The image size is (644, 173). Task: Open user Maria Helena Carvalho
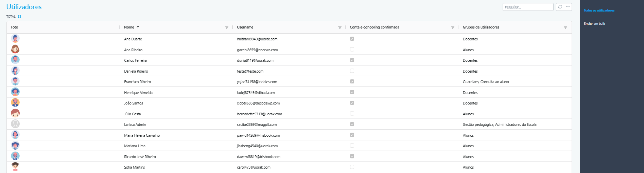pos(142,135)
